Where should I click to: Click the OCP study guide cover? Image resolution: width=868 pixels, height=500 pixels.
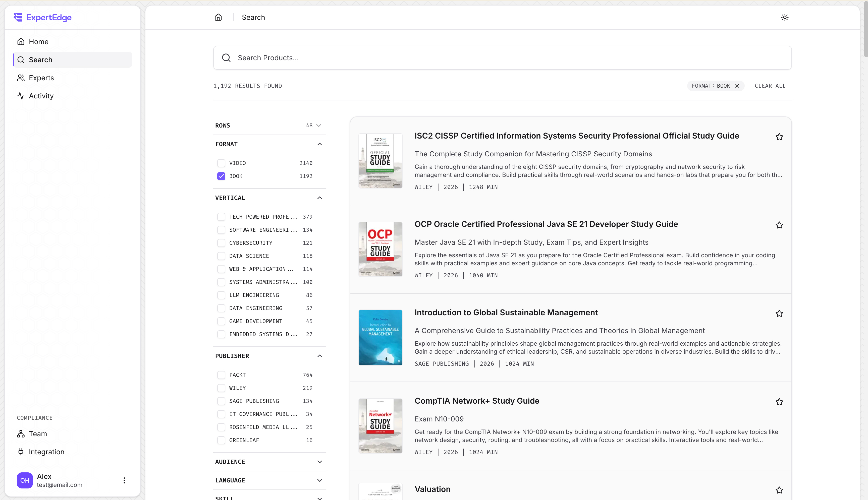pos(380,249)
